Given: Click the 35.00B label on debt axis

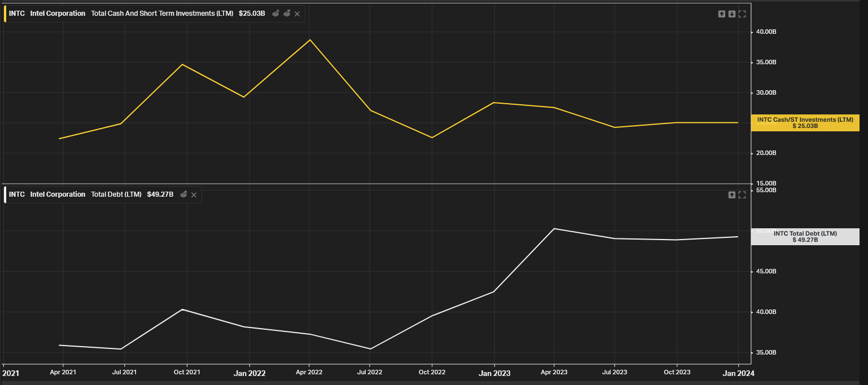Looking at the screenshot, I should click(x=766, y=353).
